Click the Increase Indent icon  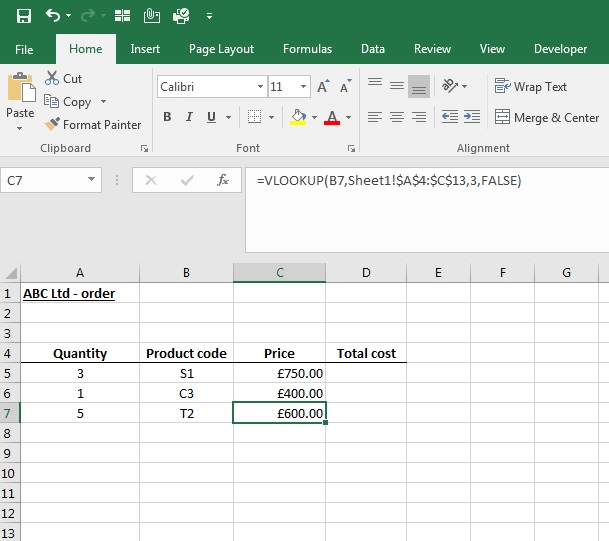[x=472, y=117]
